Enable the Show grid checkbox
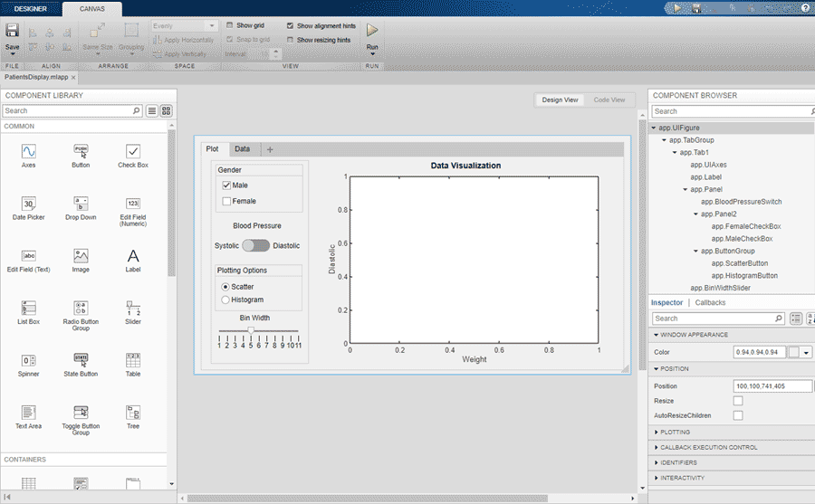This screenshot has height=504, width=815. coord(230,25)
